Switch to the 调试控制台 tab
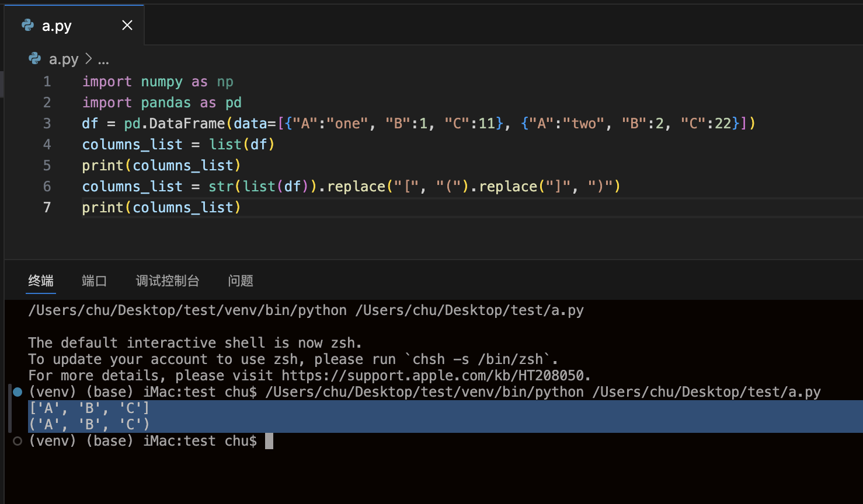Screen dimensions: 863x504 click(168, 281)
